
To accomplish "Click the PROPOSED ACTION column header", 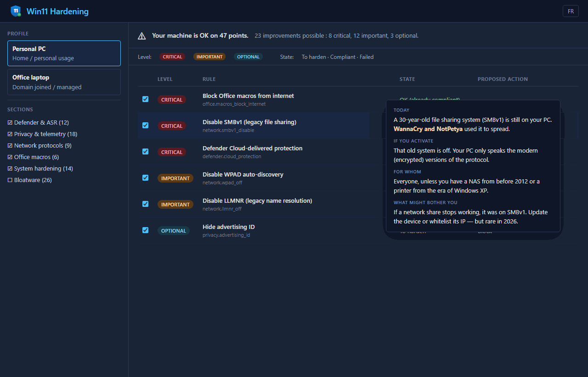I will tap(503, 79).
